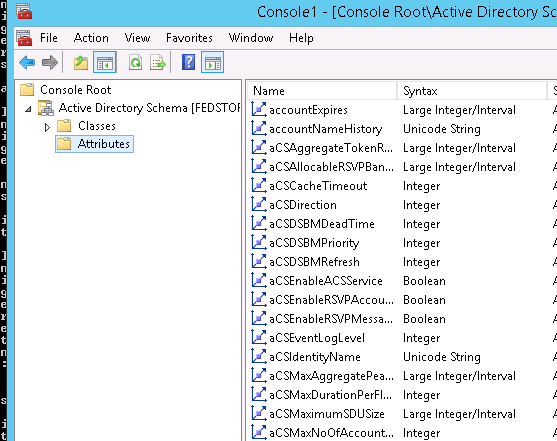Click Unicode String syntax of accountNameHistory

[x=442, y=129]
